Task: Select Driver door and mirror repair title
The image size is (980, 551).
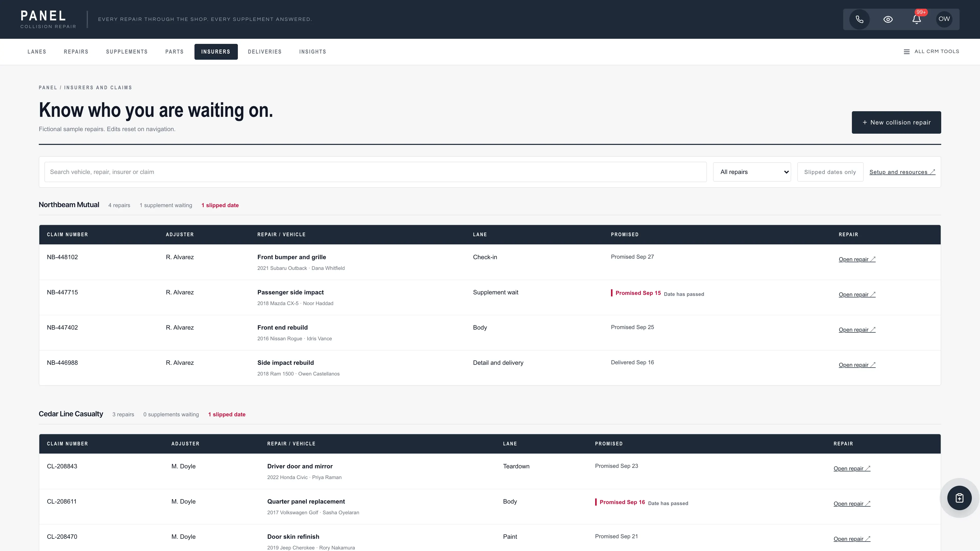Action: [x=300, y=466]
